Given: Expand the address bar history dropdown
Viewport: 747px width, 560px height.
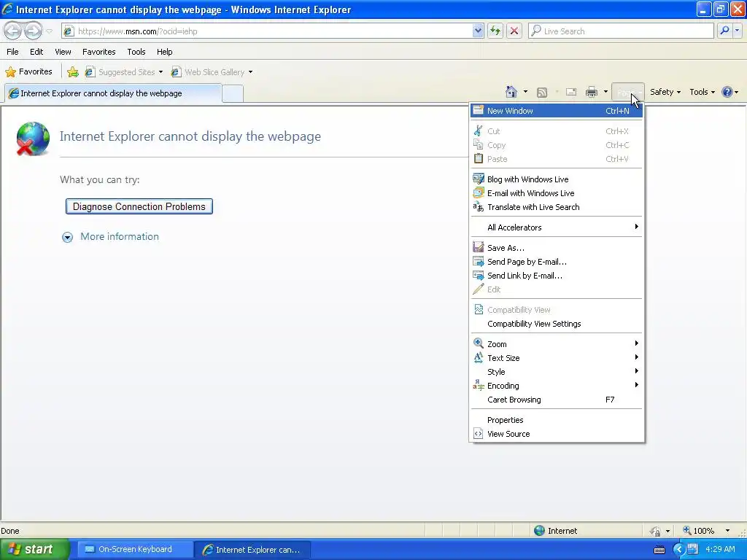Looking at the screenshot, I should 478,31.
